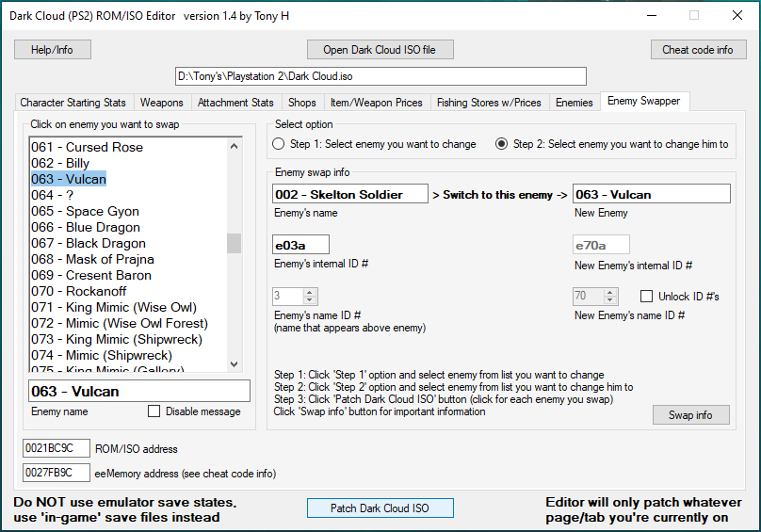Switch to the Shops tab

click(302, 103)
